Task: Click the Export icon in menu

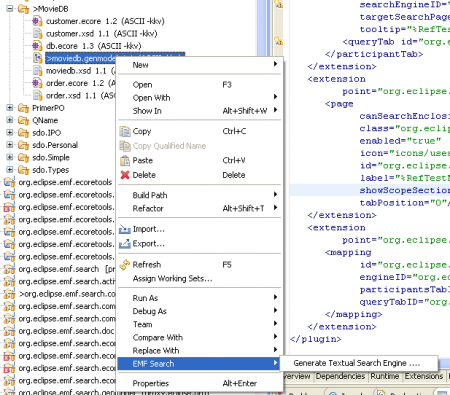Action: click(125, 244)
